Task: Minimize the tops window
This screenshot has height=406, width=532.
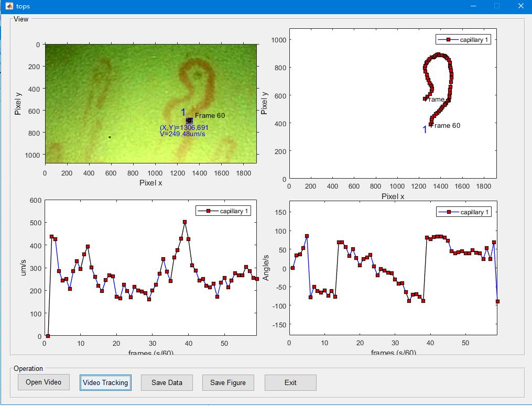Action: pos(473,6)
